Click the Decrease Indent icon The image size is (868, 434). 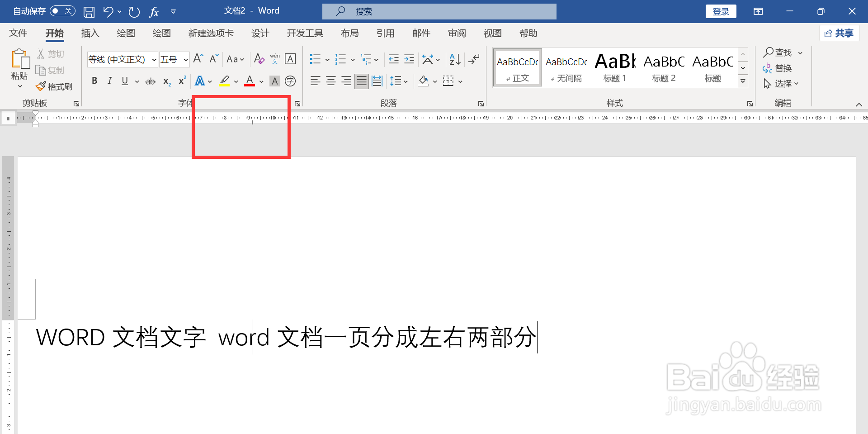(x=394, y=59)
